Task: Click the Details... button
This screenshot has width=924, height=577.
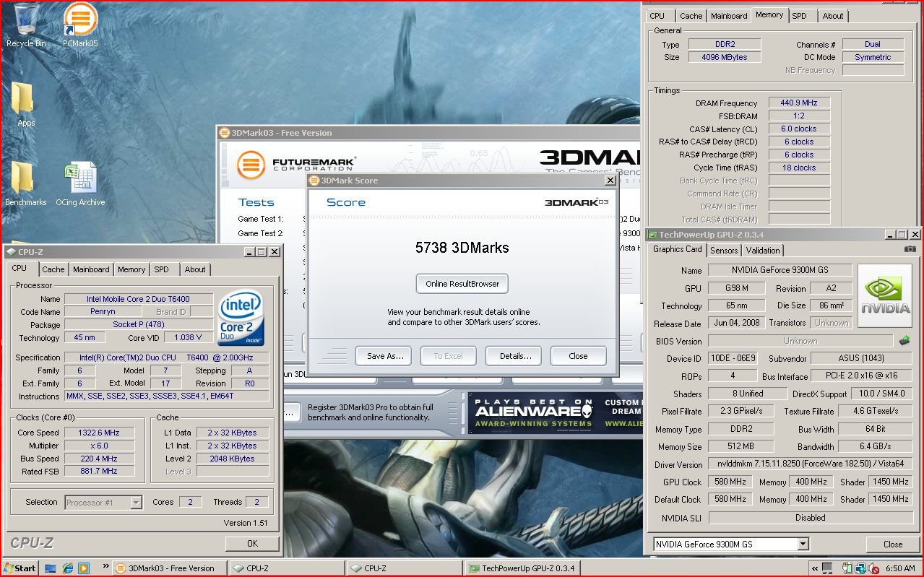Action: (514, 356)
